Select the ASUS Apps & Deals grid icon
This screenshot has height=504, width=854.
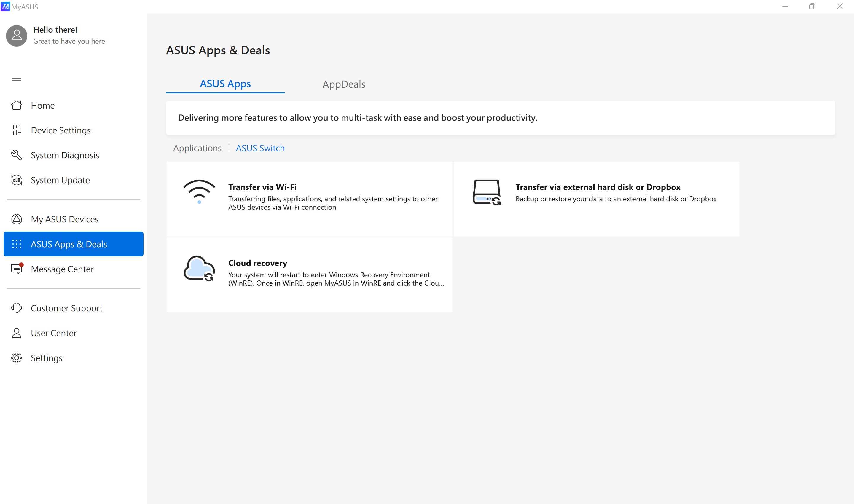point(17,244)
